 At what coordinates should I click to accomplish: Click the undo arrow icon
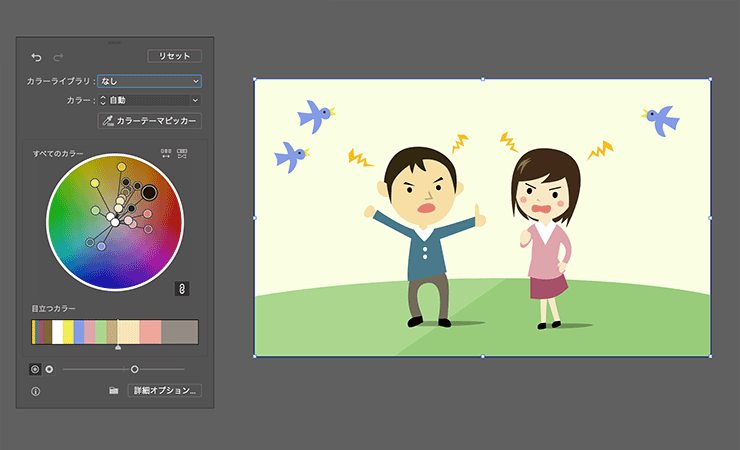point(37,57)
